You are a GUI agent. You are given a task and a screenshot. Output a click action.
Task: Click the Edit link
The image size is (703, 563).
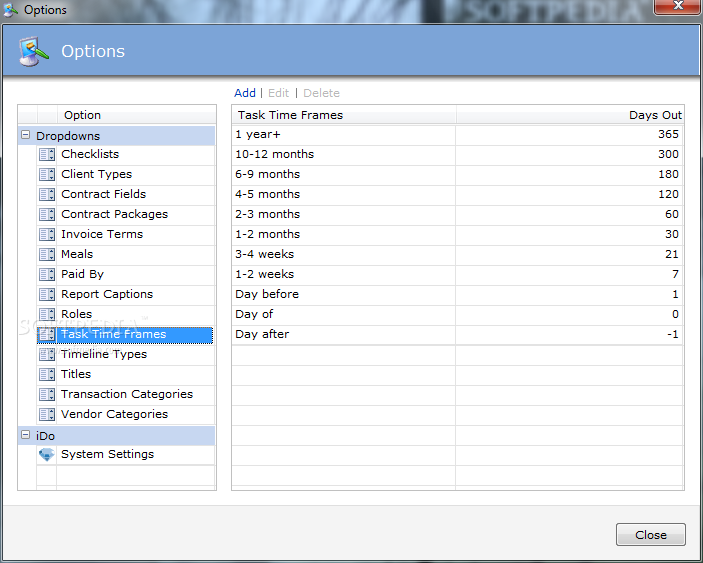pyautogui.click(x=278, y=93)
